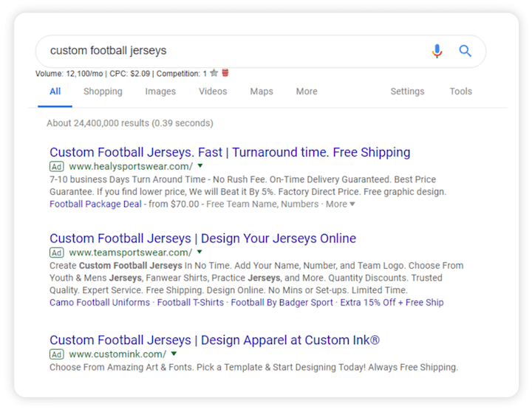The height and width of the screenshot is (412, 532).
Task: Click the Extra 15% Off + Free Ship sitelink
Action: (392, 303)
